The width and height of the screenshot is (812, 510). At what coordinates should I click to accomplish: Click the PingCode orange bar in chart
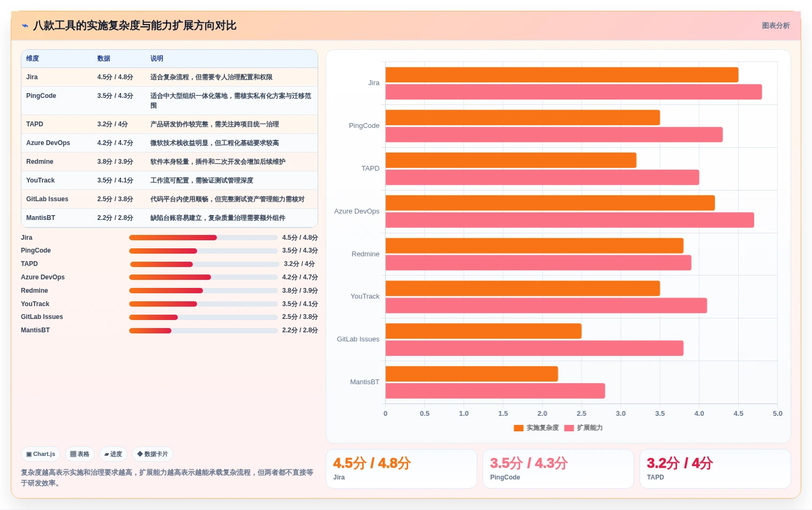[x=523, y=118]
